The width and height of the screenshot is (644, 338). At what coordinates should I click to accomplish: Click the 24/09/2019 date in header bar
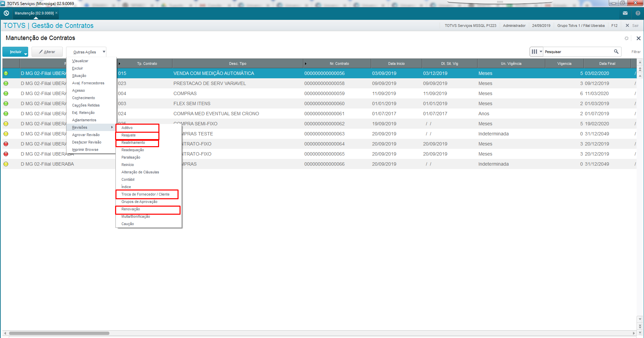click(541, 26)
